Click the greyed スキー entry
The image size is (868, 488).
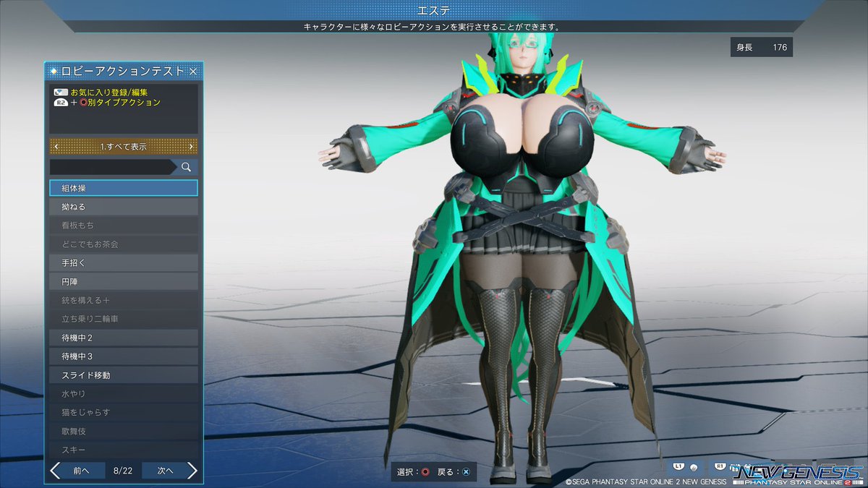click(124, 450)
